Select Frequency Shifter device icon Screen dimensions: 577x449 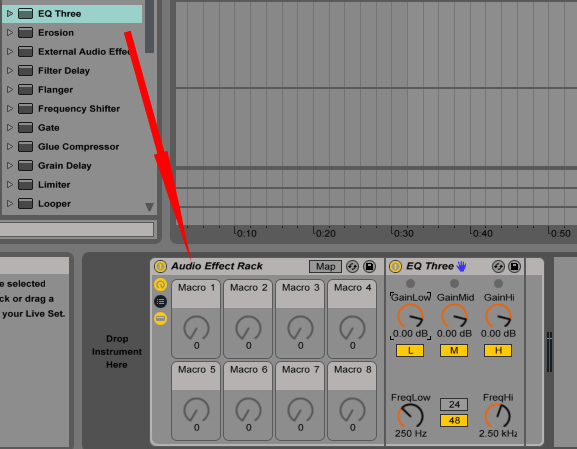coord(25,109)
